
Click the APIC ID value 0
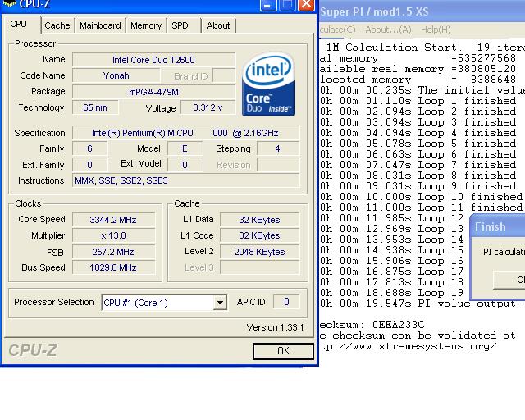286,302
